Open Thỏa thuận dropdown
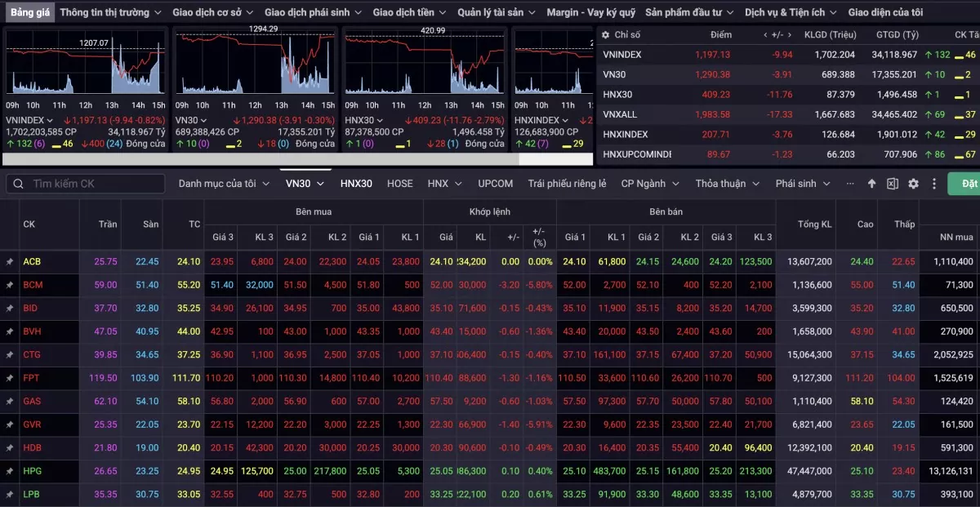The image size is (980, 507). click(726, 184)
